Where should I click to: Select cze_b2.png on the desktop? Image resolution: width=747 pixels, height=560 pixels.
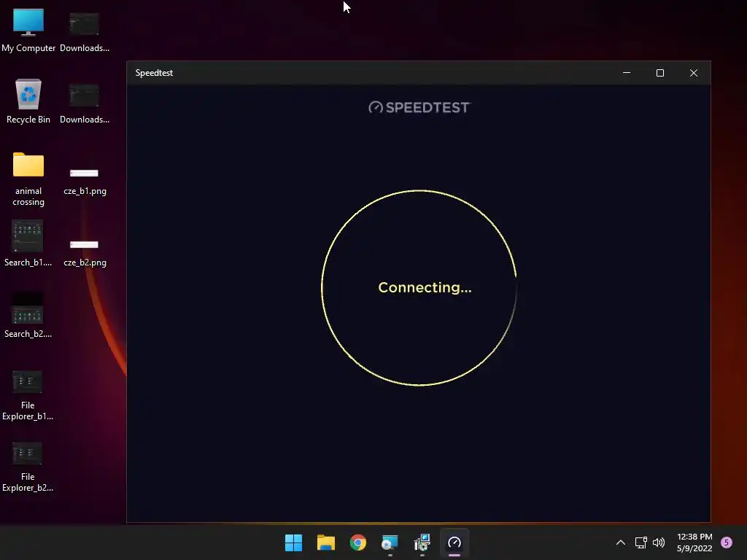85,252
